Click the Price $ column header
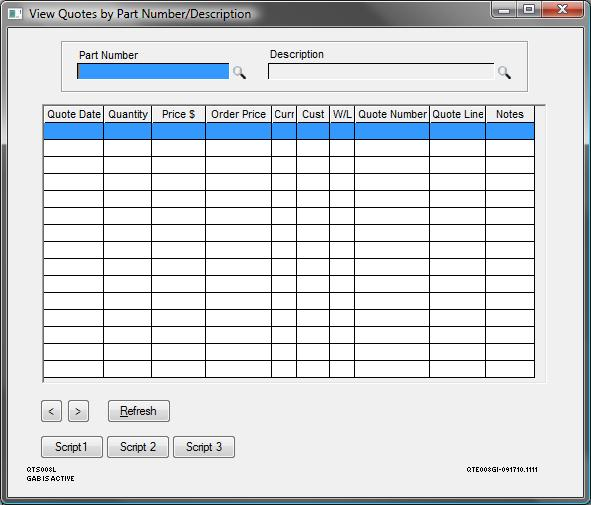Viewport: 591px width, 505px height. click(179, 114)
